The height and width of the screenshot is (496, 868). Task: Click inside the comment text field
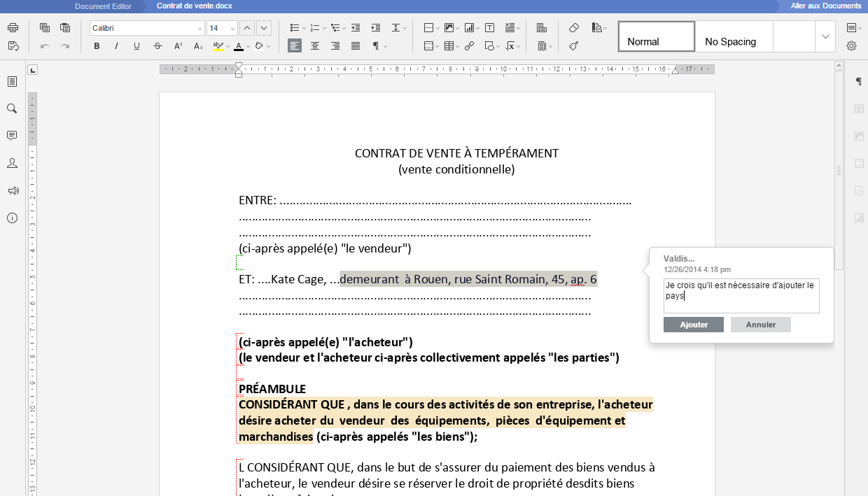(x=741, y=296)
